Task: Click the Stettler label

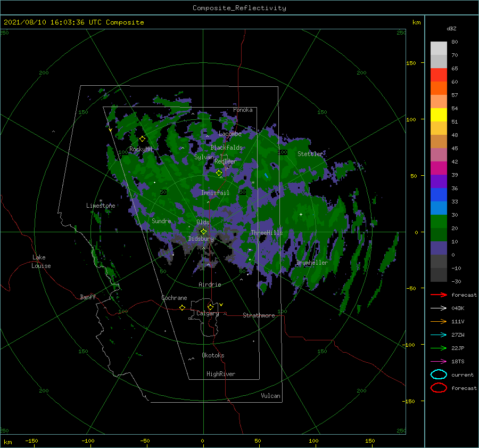Action: click(310, 154)
